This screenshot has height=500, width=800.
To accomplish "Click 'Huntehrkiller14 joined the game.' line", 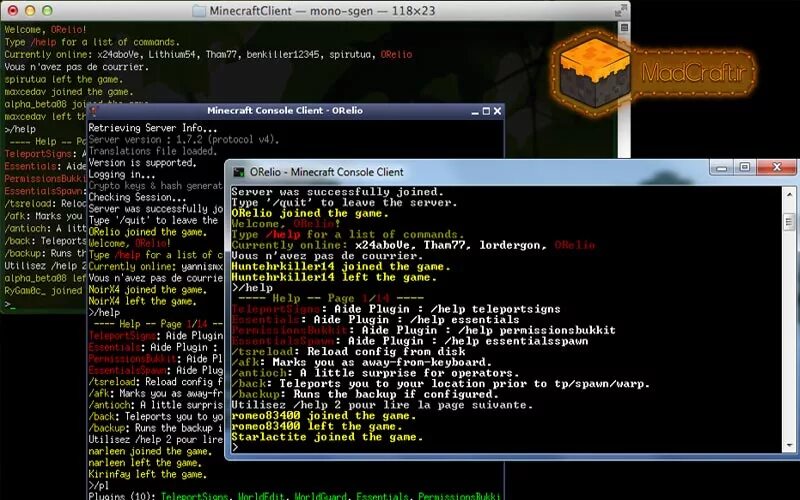I will 341,267.
